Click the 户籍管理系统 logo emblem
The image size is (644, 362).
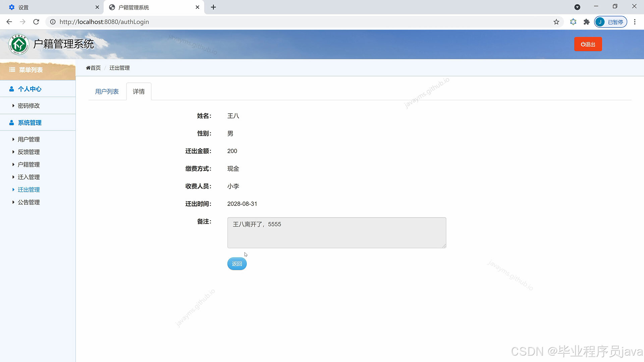[x=19, y=44]
